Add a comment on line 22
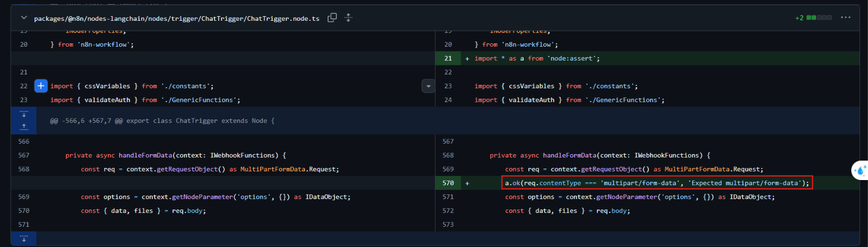Viewport: 868px width, 247px height. pyautogui.click(x=41, y=86)
